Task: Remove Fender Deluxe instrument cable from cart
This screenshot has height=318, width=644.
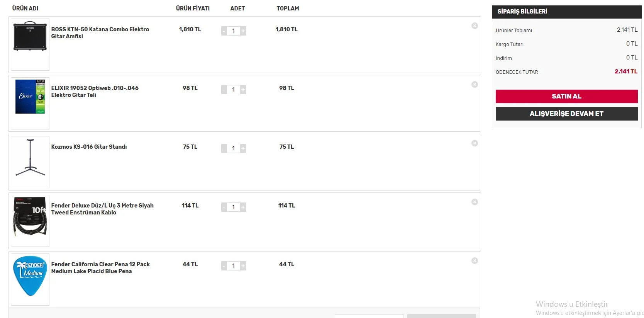Action: pyautogui.click(x=475, y=202)
